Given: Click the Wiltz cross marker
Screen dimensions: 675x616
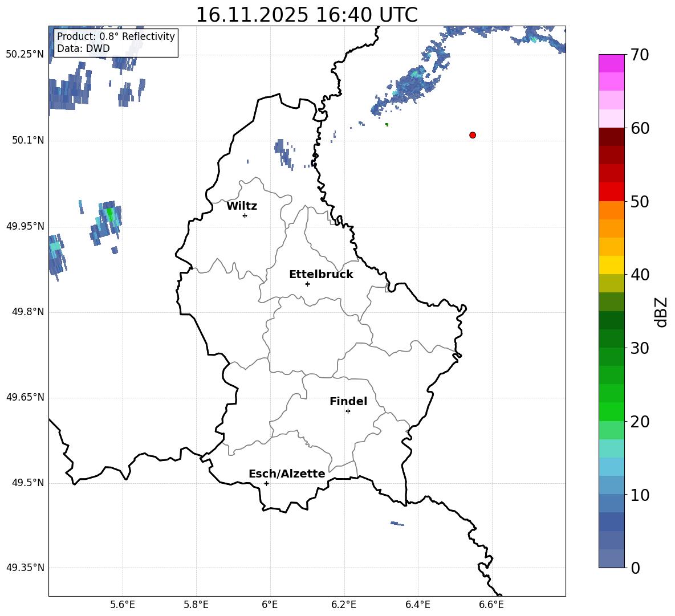Looking at the screenshot, I should tap(245, 215).
